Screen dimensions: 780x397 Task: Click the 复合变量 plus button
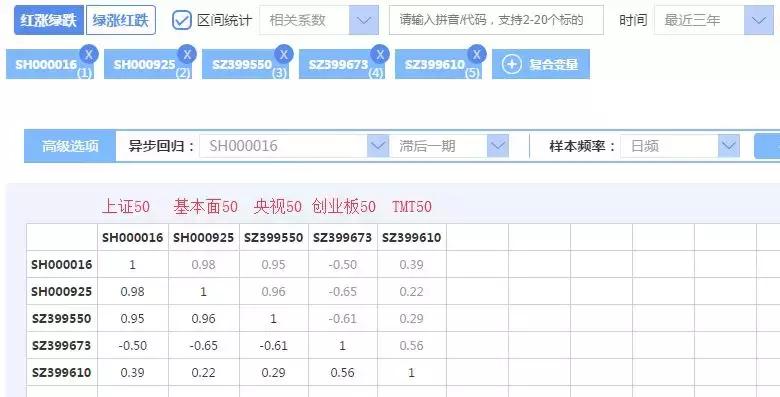pos(541,64)
